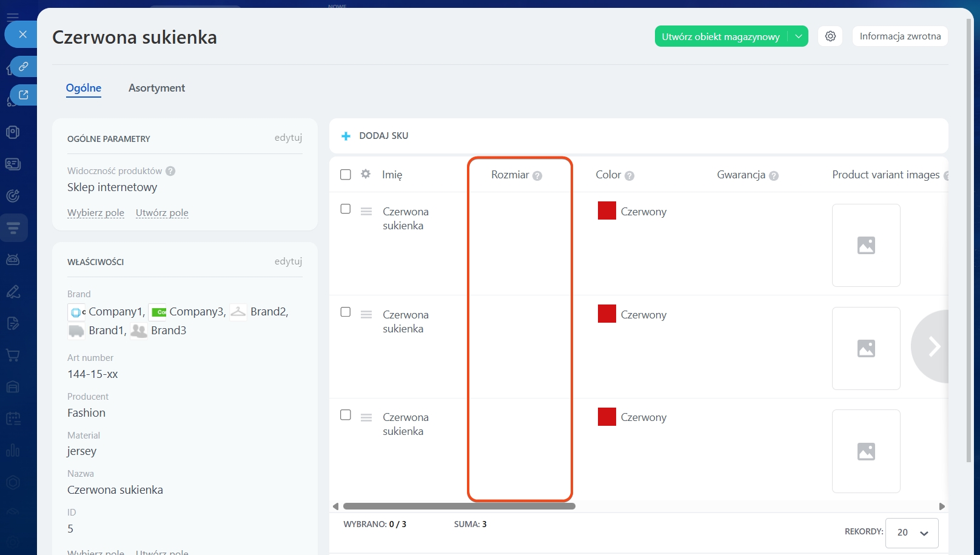Open the Utwórz obiekt magazynowy dropdown arrow

(x=799, y=36)
